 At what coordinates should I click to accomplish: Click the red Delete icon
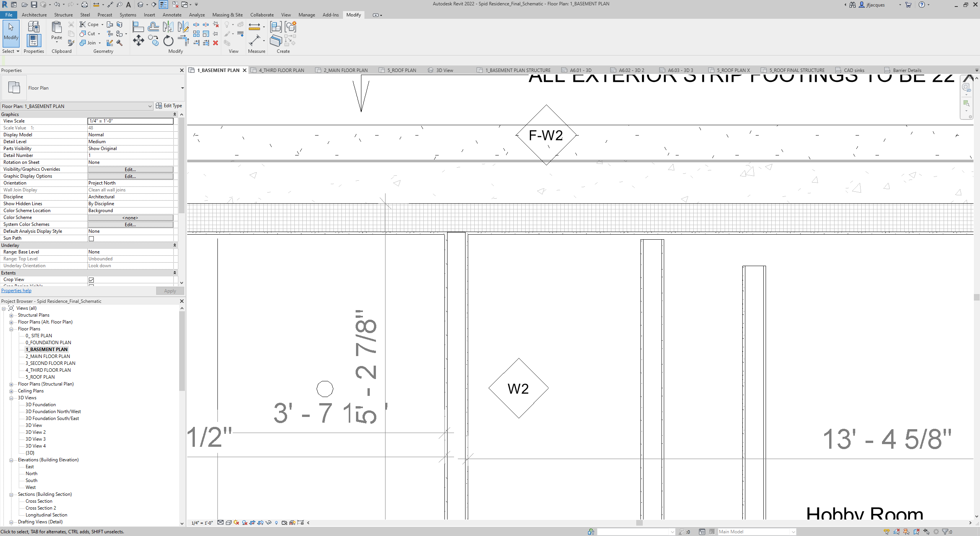click(216, 43)
